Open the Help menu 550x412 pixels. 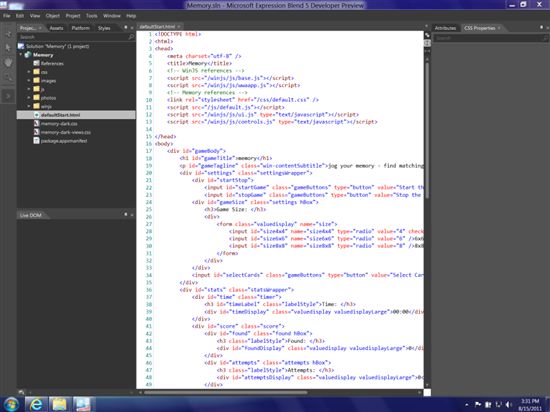pyautogui.click(x=131, y=16)
